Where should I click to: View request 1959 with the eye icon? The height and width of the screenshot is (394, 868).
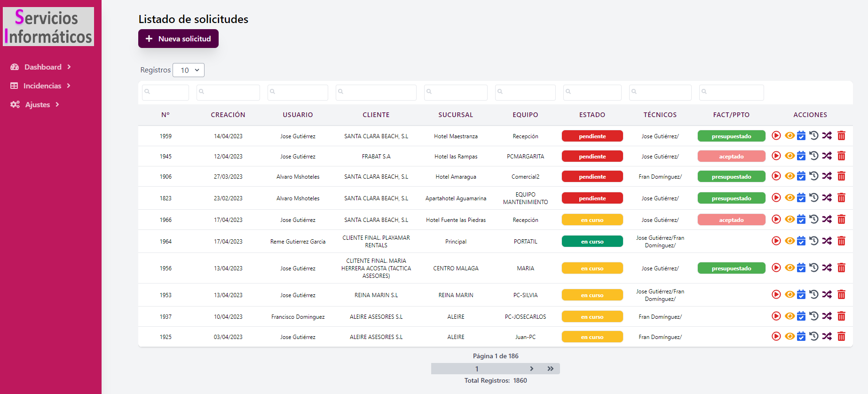point(790,136)
